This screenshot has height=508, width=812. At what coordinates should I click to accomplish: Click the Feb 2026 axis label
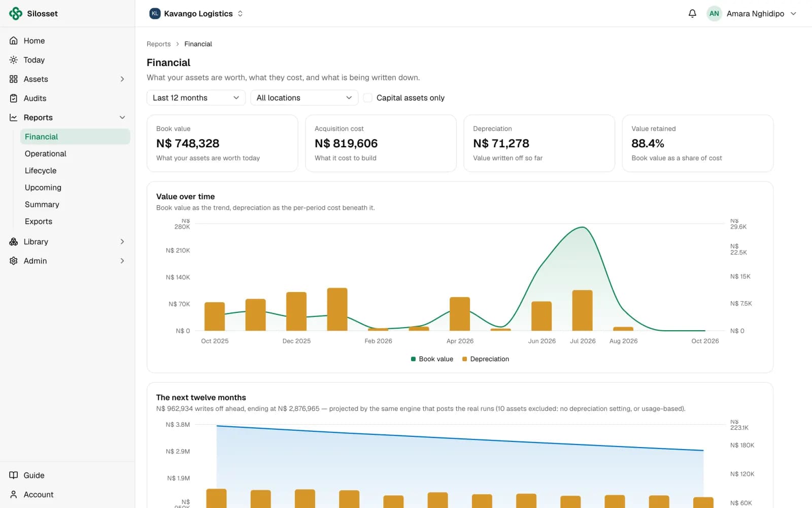pos(378,341)
